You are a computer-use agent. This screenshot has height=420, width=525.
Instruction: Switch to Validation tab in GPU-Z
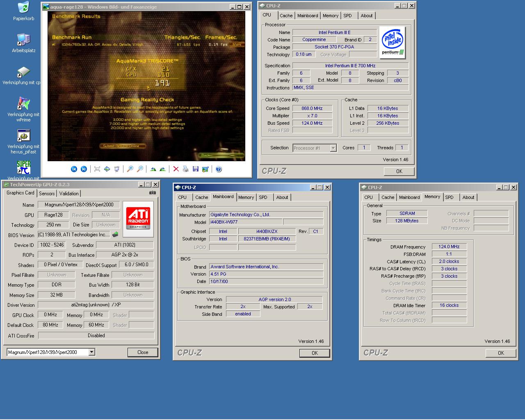(69, 194)
